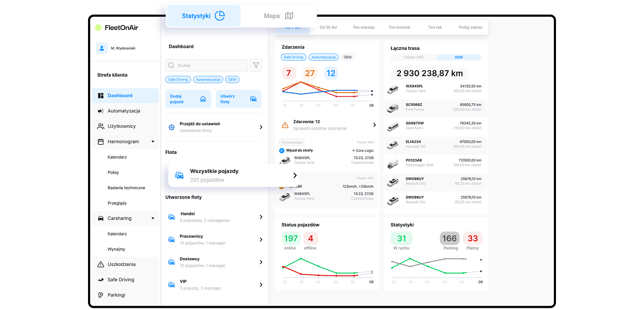Click the Pracownicy fleet car icon

coord(171,240)
